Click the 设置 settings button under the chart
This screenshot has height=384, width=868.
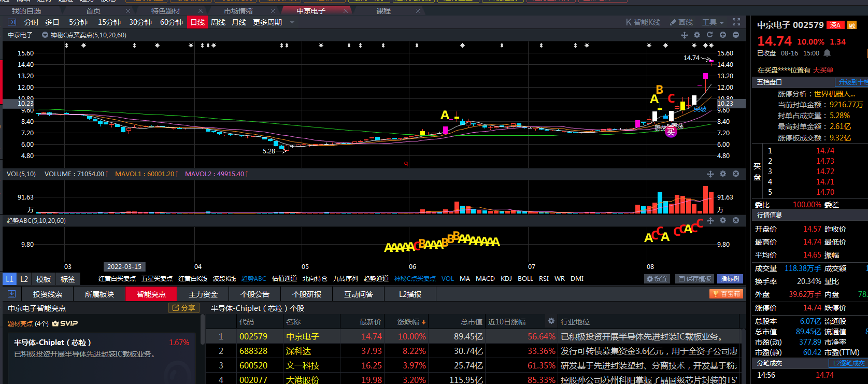[x=657, y=279]
